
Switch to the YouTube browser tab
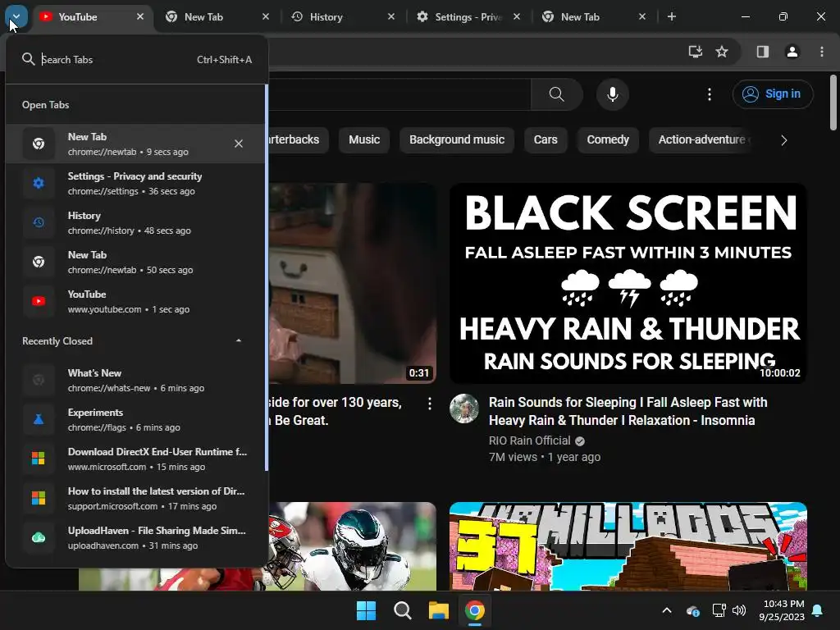tap(92, 17)
